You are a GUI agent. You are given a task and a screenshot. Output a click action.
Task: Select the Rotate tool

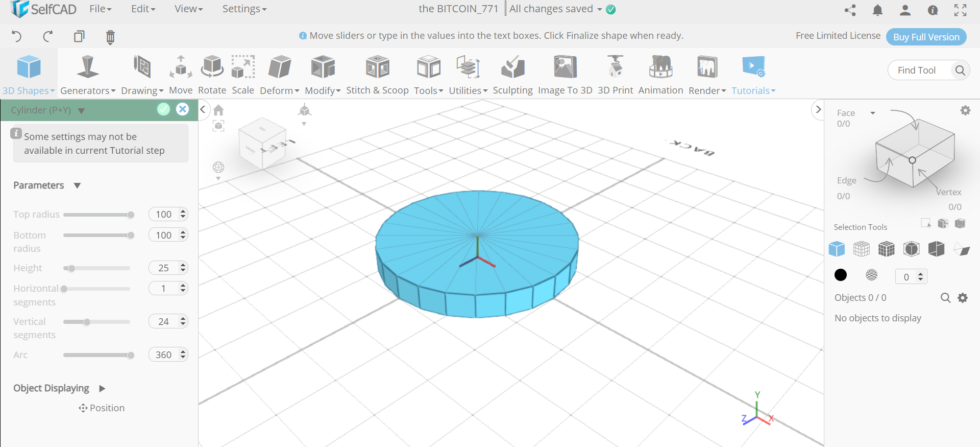pos(212,75)
